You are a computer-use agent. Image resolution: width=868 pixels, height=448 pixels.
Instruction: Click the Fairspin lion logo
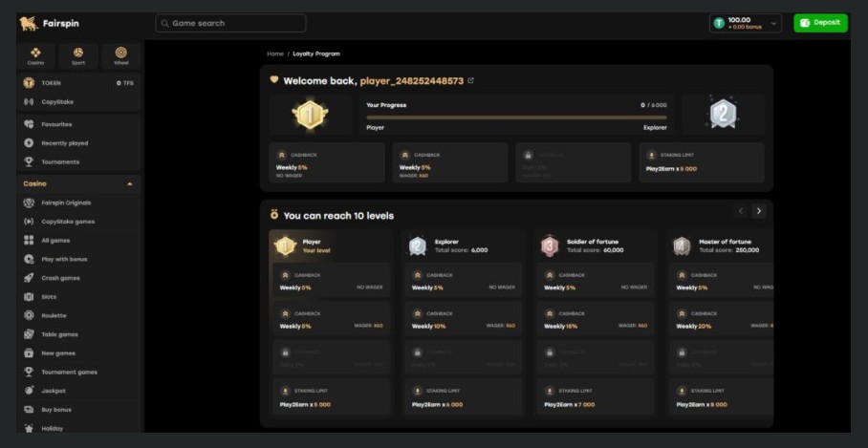tap(29, 23)
